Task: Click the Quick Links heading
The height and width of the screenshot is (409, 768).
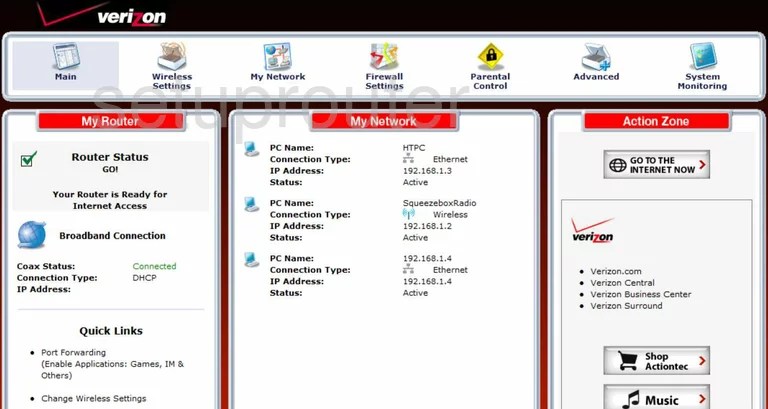Action: click(x=111, y=331)
